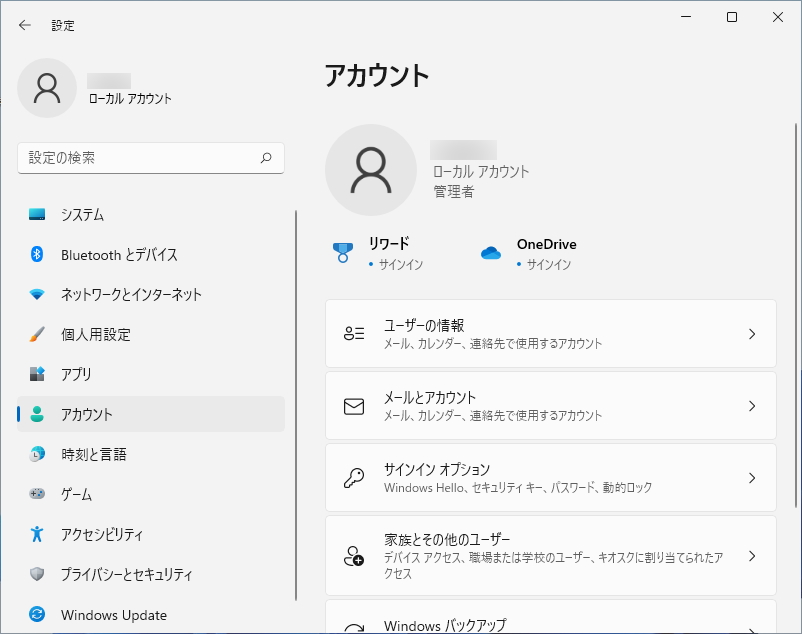Open the システム settings category
The width and height of the screenshot is (802, 634).
(x=151, y=214)
